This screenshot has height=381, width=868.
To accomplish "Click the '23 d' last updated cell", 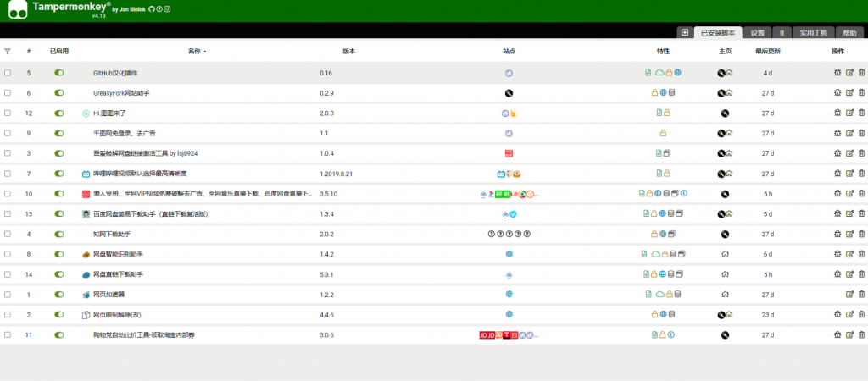I will [768, 315].
